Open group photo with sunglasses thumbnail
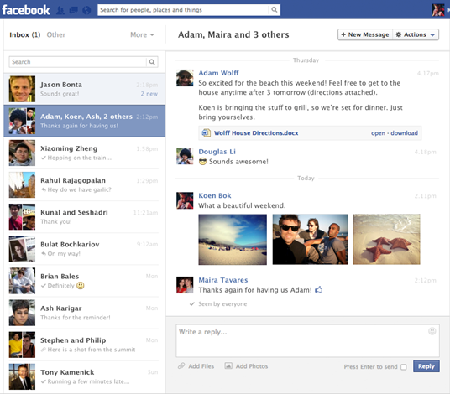The width and height of the screenshot is (450, 394). [310, 240]
